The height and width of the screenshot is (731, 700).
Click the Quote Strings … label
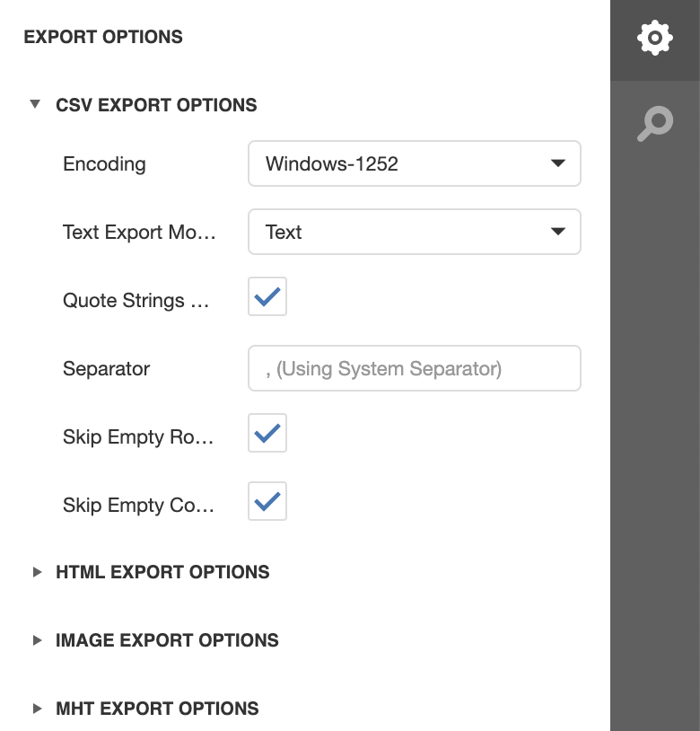tap(136, 301)
